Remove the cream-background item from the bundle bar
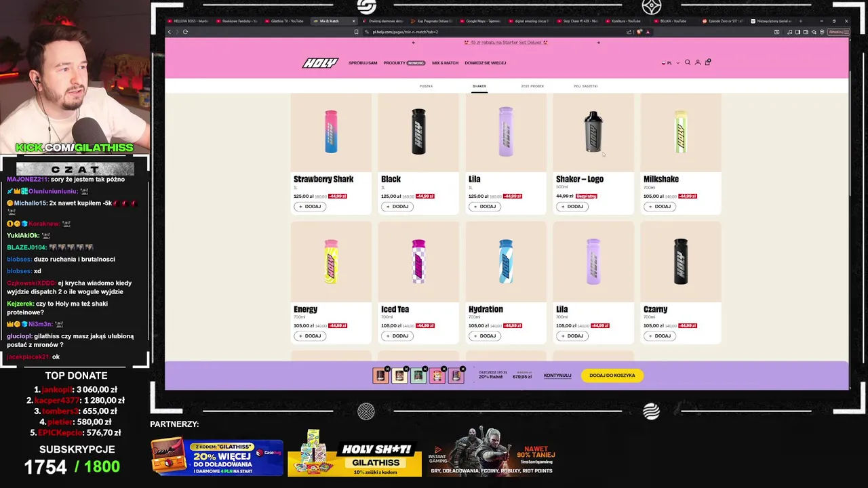The image size is (868, 488). click(406, 369)
